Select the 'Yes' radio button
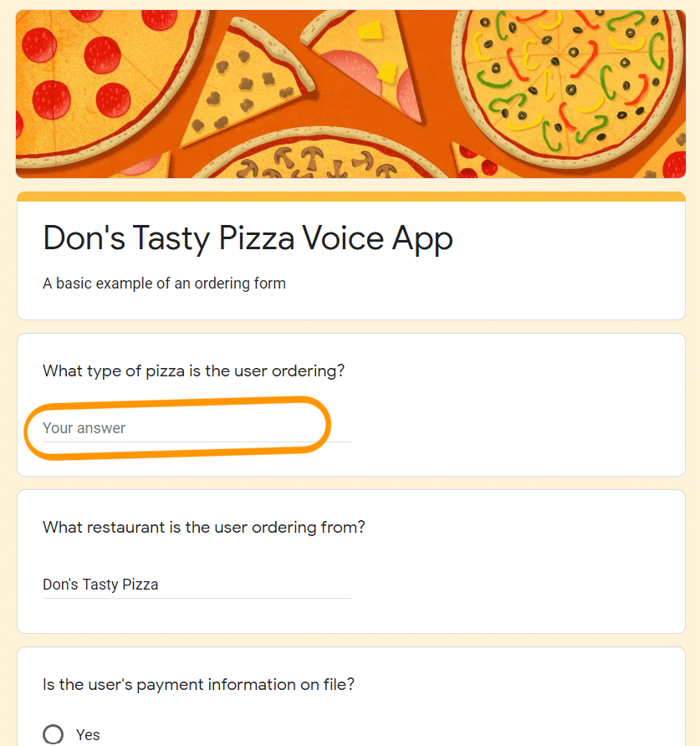Viewport: 700px width, 746px height. 53,734
